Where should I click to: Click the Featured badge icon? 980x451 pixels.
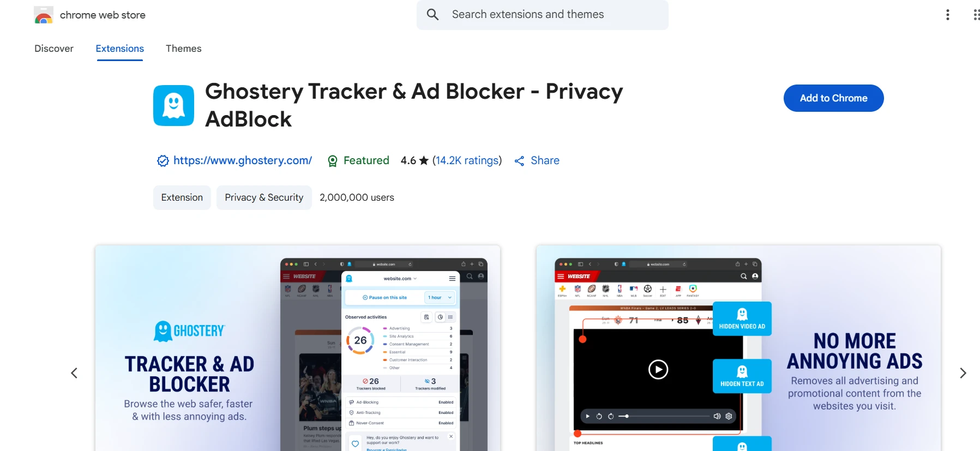[x=332, y=161]
